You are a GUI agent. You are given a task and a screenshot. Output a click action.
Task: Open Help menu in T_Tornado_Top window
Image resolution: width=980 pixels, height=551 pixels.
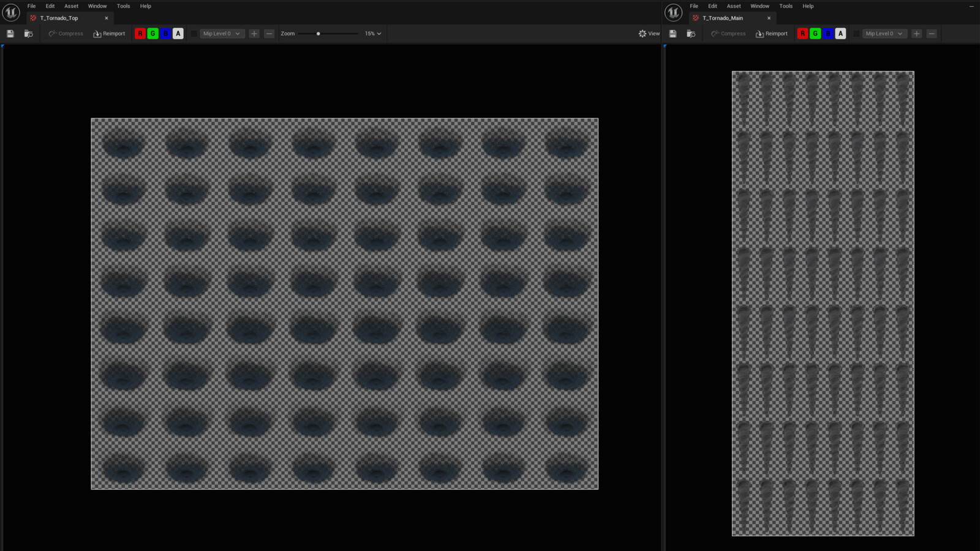click(x=145, y=6)
